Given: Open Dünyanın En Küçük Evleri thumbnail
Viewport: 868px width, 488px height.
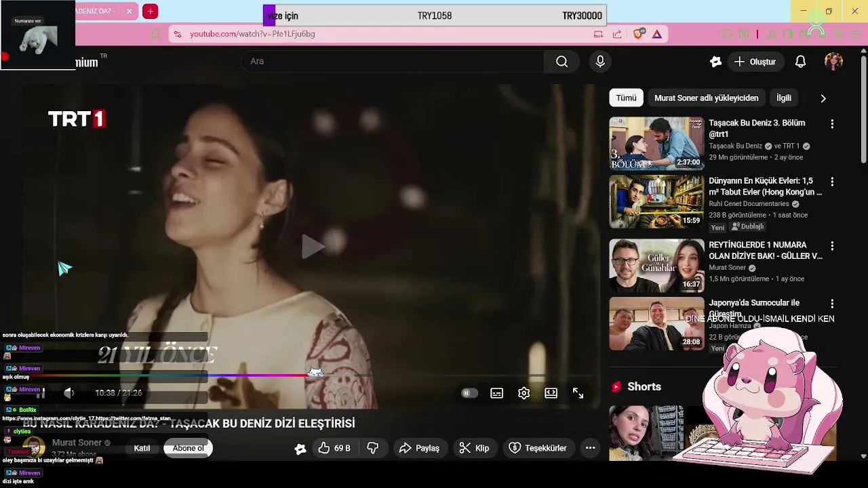Looking at the screenshot, I should 656,201.
